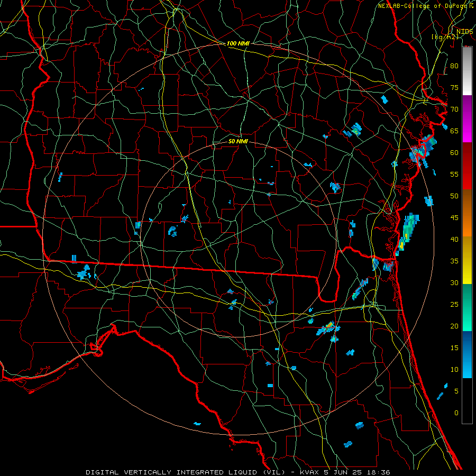Click the 65 value on the scale
476x476 pixels.
(x=454, y=131)
